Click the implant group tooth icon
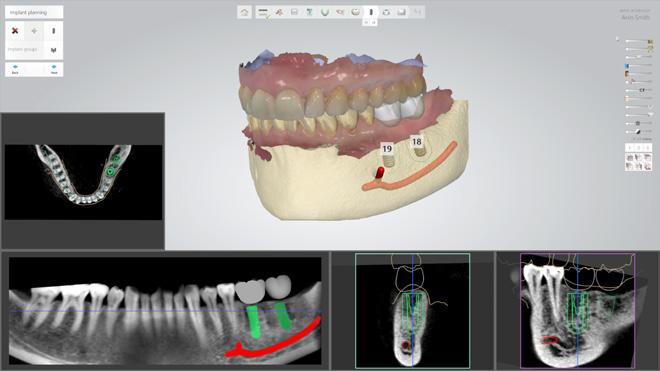The image size is (660, 371). 53,50
